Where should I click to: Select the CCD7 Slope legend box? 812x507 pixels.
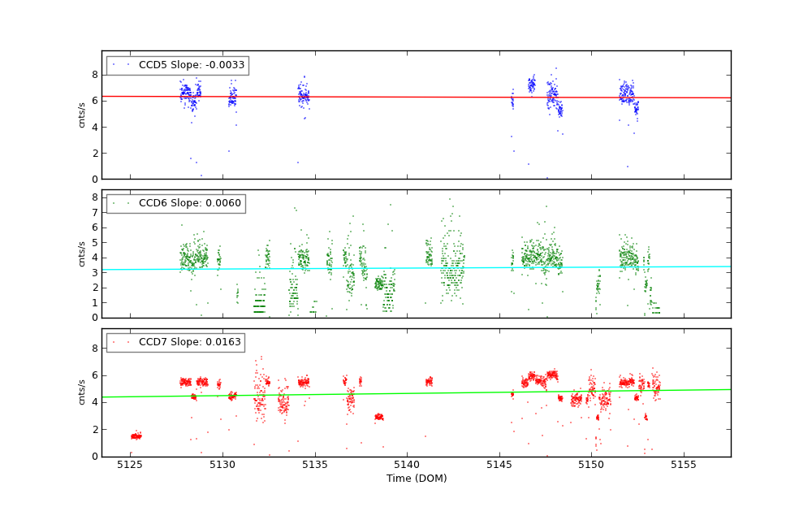tap(175, 342)
